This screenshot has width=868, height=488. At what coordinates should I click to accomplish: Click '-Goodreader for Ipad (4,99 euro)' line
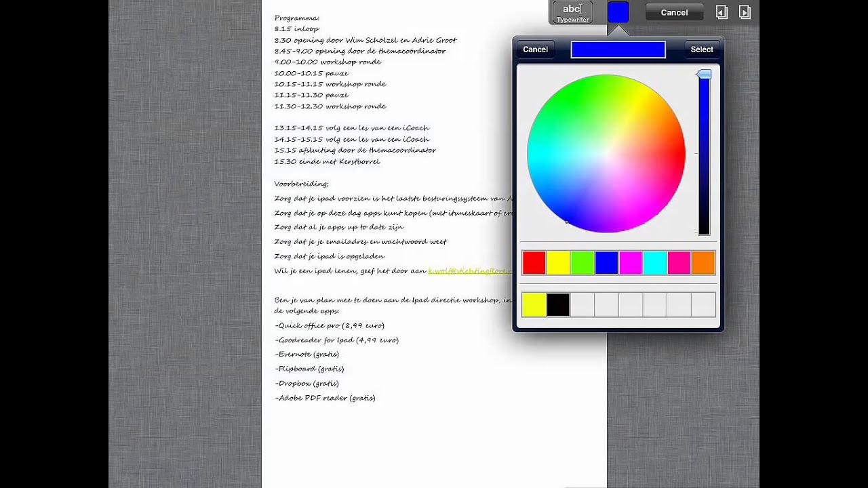click(336, 340)
